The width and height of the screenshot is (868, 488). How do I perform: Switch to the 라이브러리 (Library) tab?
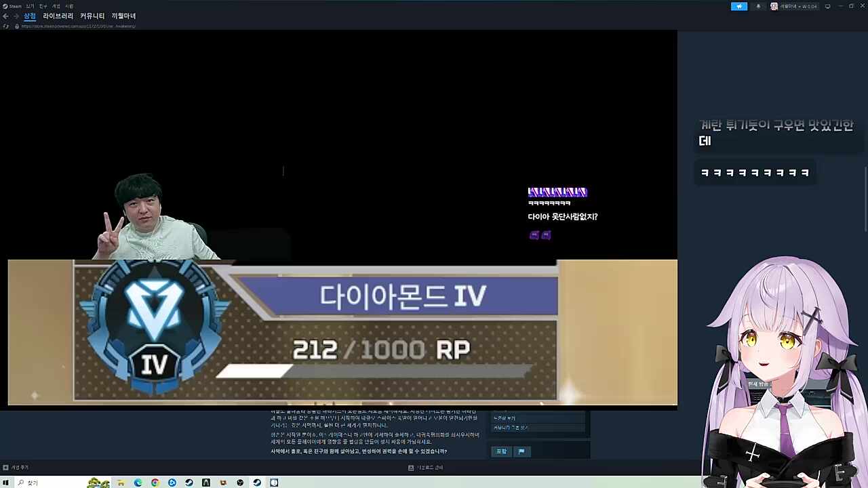[58, 16]
